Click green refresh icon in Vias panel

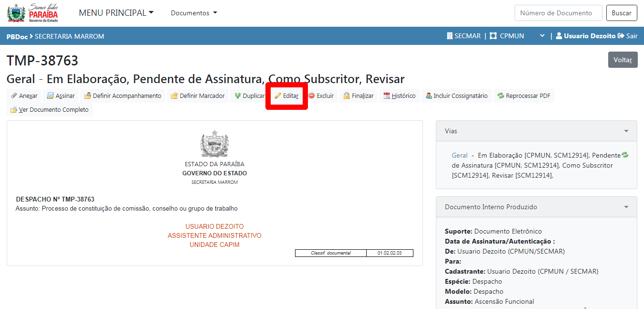pos(625,155)
